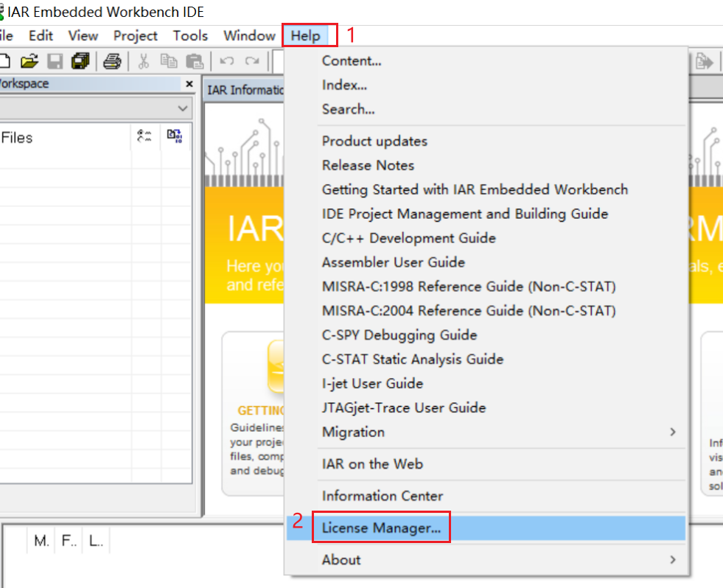Open the Window menu

(x=249, y=35)
